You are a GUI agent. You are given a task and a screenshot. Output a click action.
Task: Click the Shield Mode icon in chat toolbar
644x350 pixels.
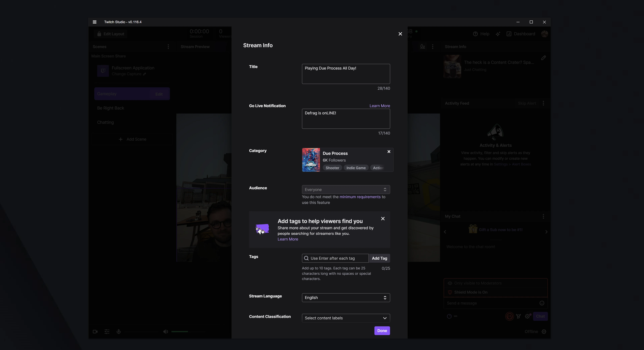(x=509, y=316)
